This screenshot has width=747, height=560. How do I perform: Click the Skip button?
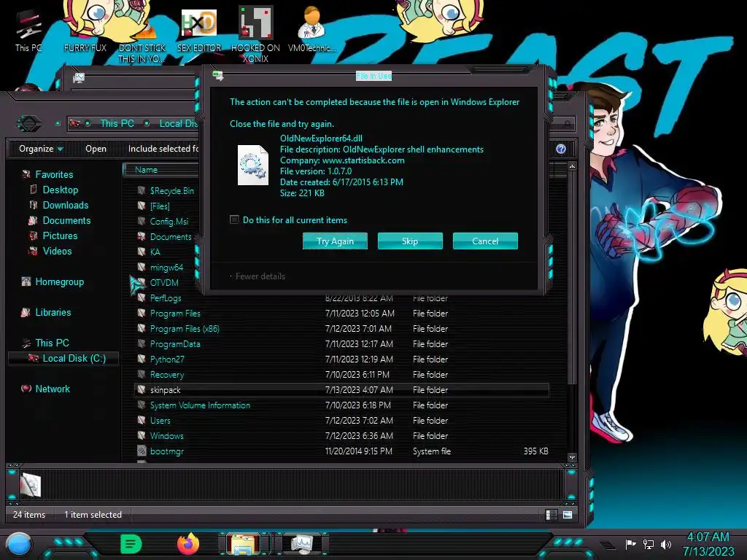point(410,241)
